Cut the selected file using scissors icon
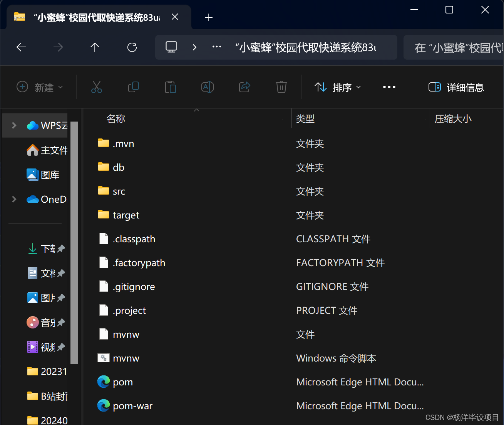The width and height of the screenshot is (504, 425). 97,87
